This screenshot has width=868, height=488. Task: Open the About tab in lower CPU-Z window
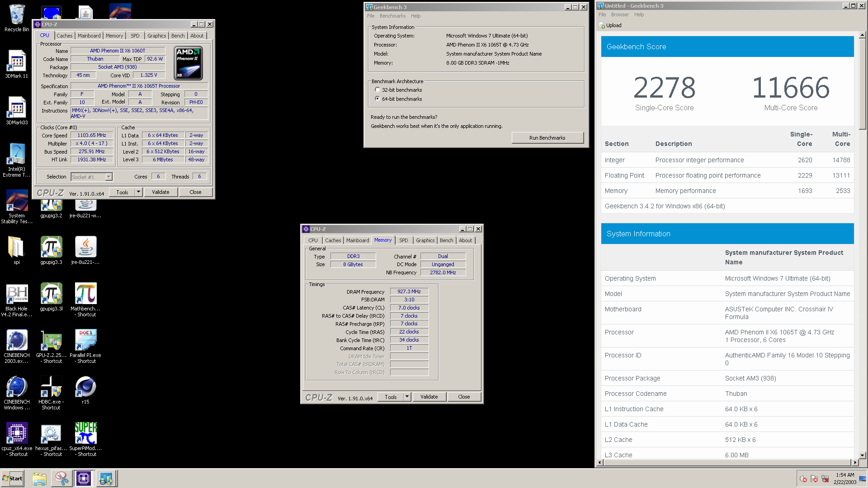(465, 240)
